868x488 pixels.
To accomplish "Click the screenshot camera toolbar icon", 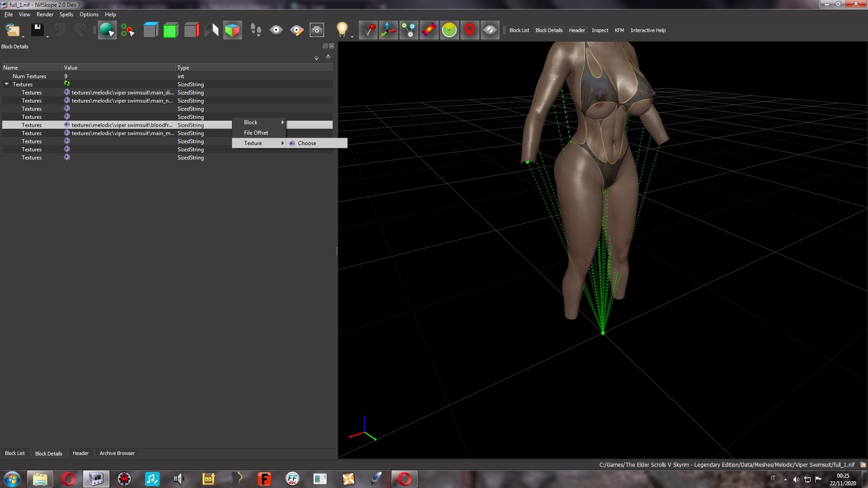I will pyautogui.click(x=317, y=30).
